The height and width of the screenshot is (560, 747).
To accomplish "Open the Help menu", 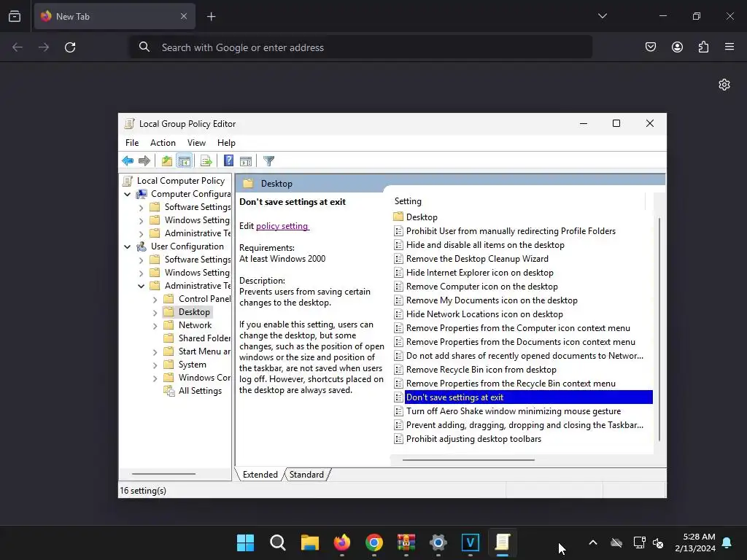I will [x=226, y=143].
